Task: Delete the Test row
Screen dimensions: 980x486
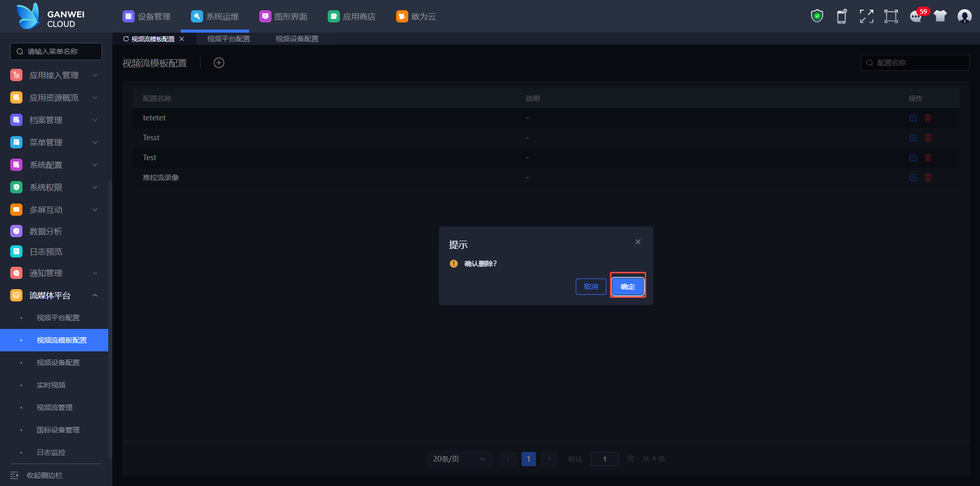Action: 928,158
